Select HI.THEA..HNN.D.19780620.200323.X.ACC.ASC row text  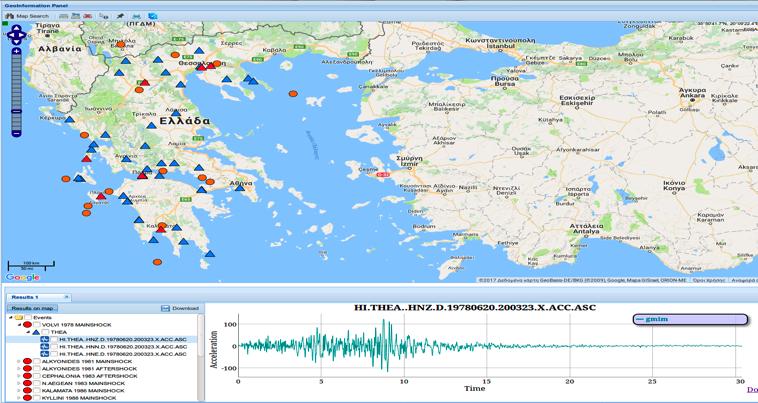(123, 346)
